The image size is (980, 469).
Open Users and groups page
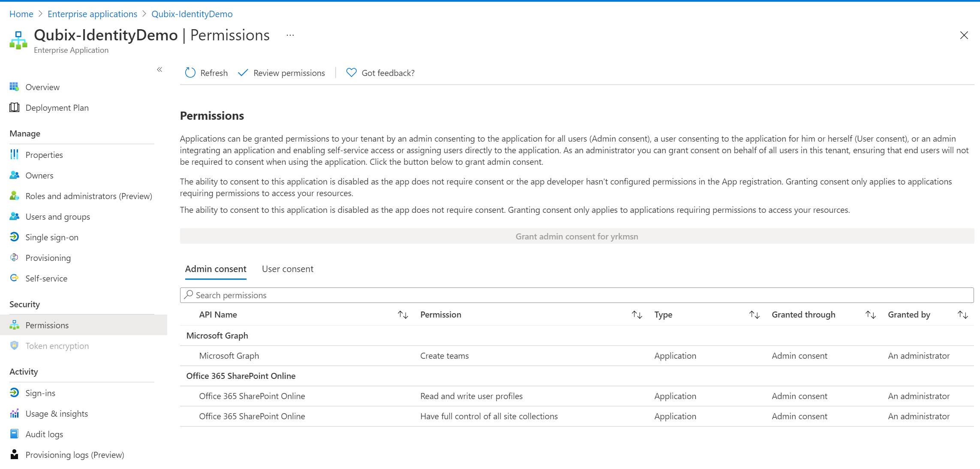click(x=57, y=217)
